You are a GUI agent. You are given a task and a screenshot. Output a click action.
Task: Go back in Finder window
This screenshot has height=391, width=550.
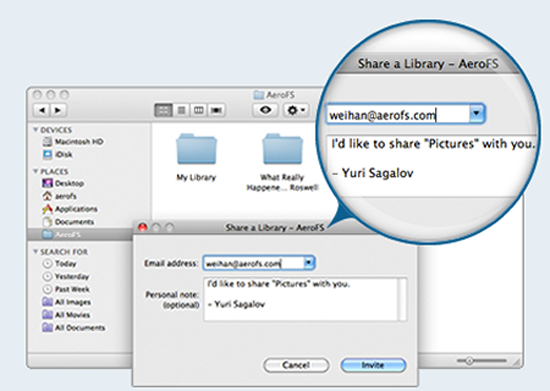click(x=42, y=110)
